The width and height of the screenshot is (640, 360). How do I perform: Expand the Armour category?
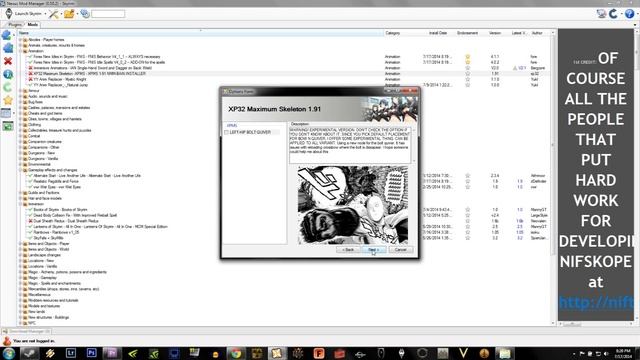(x=20, y=91)
